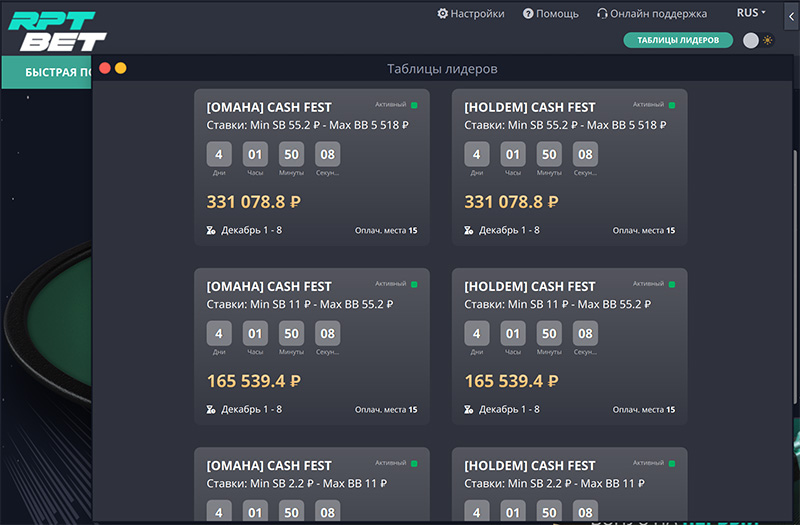Click the sun icon beside the theme switch
The width and height of the screenshot is (800, 525).
click(768, 40)
